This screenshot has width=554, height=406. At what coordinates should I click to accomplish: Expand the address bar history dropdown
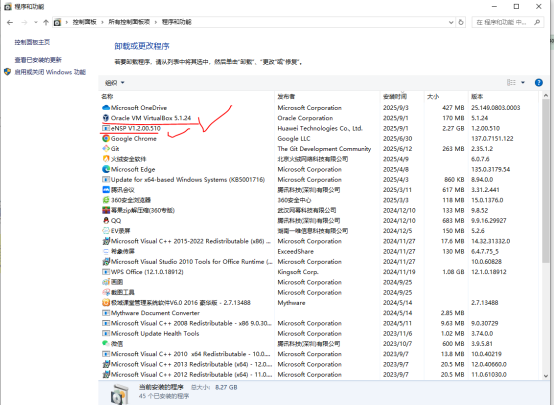451,22
